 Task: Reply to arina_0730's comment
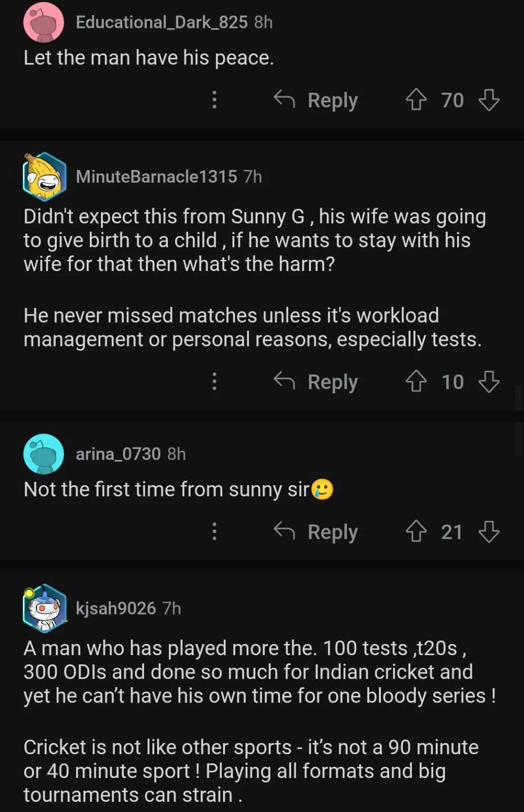pyautogui.click(x=317, y=532)
